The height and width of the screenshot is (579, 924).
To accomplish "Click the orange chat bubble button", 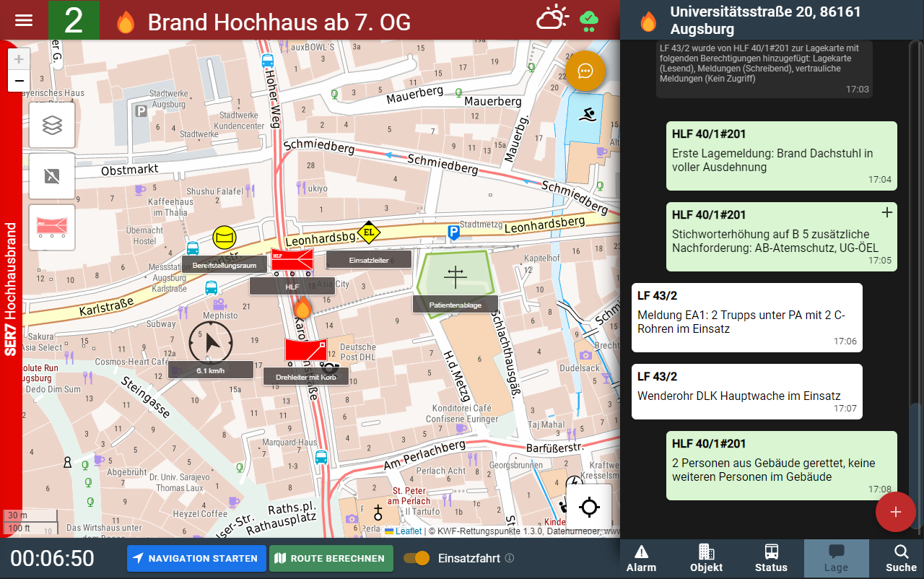I will coord(585,71).
